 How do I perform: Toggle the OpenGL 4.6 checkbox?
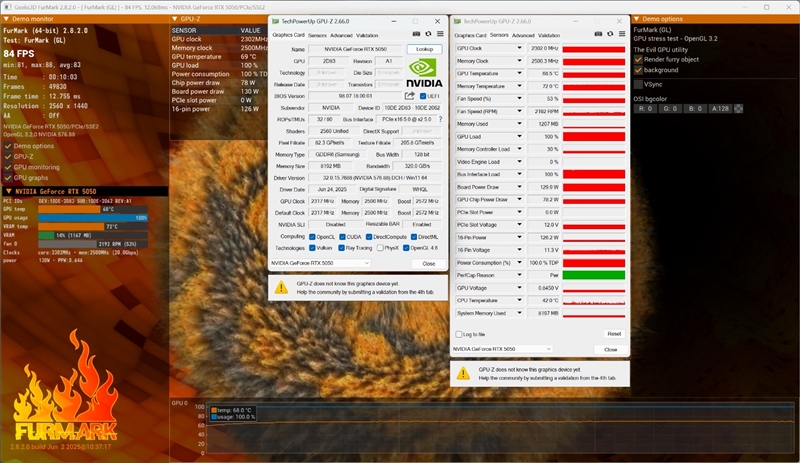(406, 248)
